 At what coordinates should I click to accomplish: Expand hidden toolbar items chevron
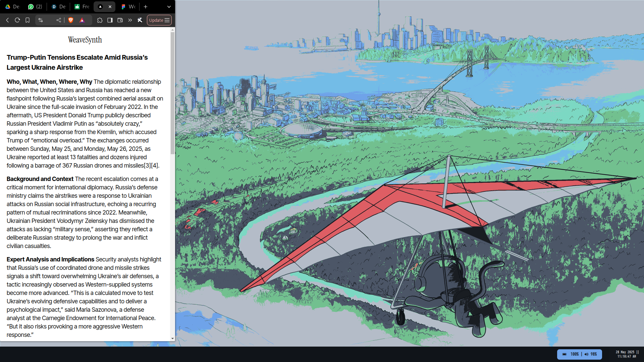click(x=130, y=20)
